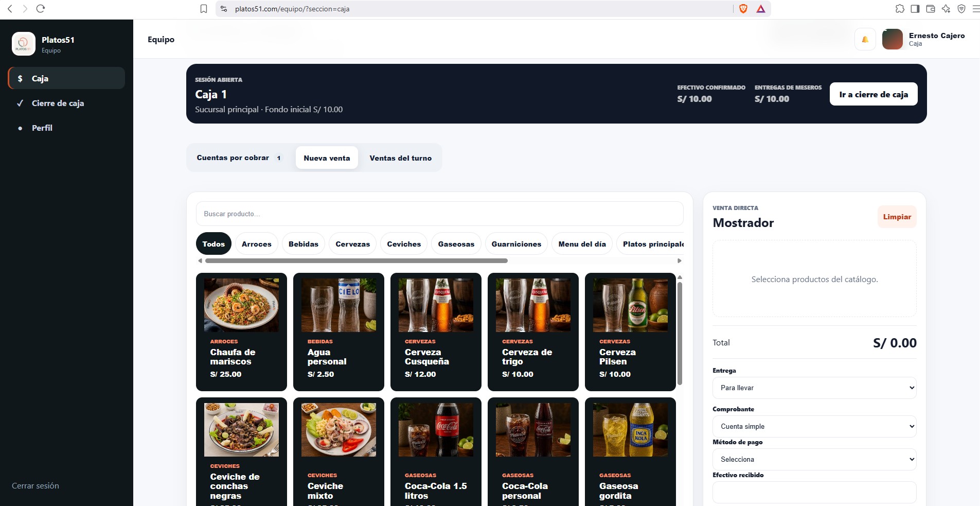Click the browser address bar URL
This screenshot has width=980, height=506.
click(292, 9)
